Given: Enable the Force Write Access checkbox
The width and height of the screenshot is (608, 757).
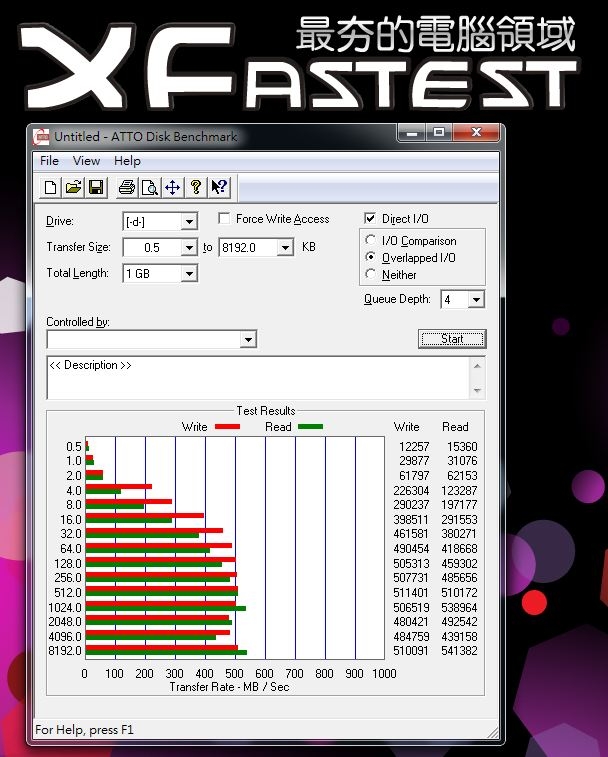Looking at the screenshot, I should tap(225, 219).
